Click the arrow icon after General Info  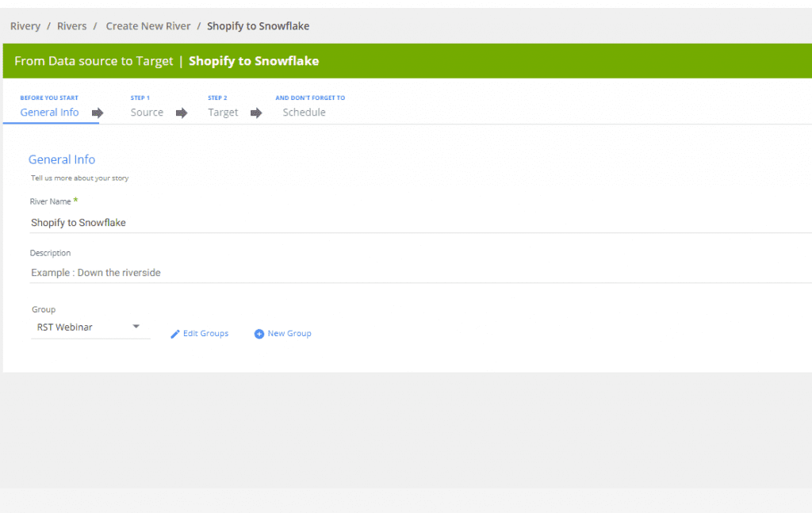[x=98, y=113]
